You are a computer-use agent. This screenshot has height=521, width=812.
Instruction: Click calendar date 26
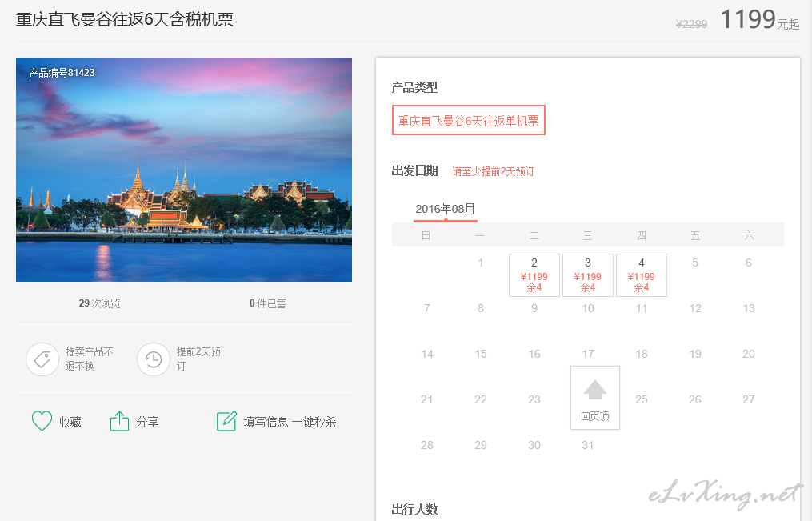coord(695,399)
